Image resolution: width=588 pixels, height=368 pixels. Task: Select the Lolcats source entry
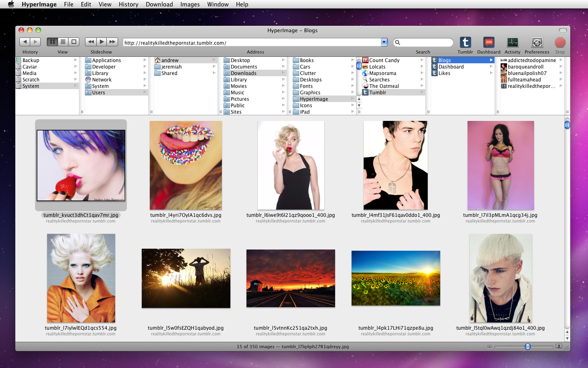click(377, 67)
